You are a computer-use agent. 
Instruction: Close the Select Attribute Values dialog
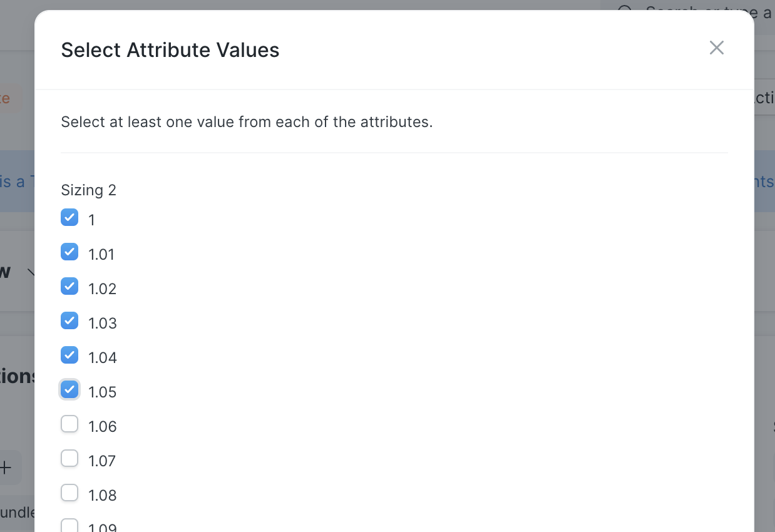click(x=716, y=48)
